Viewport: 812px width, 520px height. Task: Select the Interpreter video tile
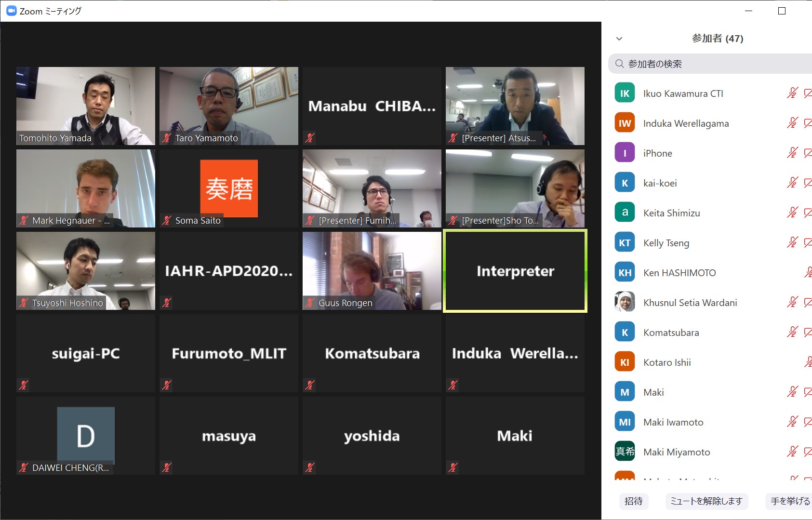515,271
